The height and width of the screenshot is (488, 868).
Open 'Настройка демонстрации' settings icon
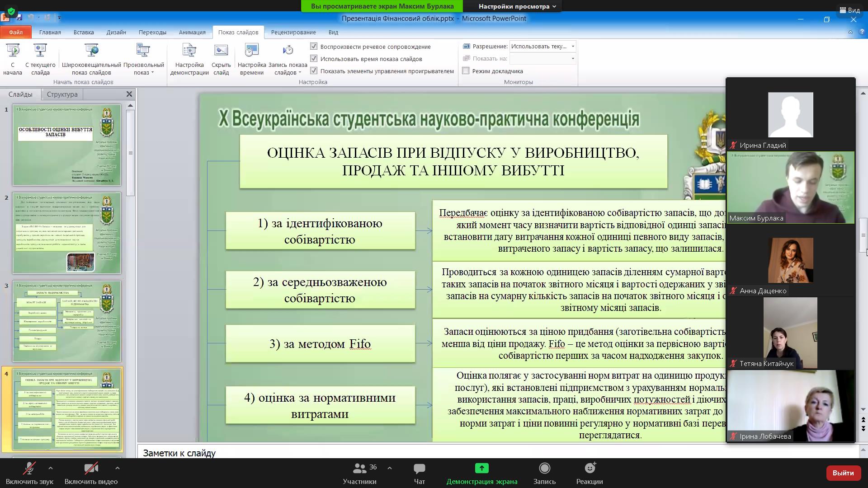pos(189,51)
